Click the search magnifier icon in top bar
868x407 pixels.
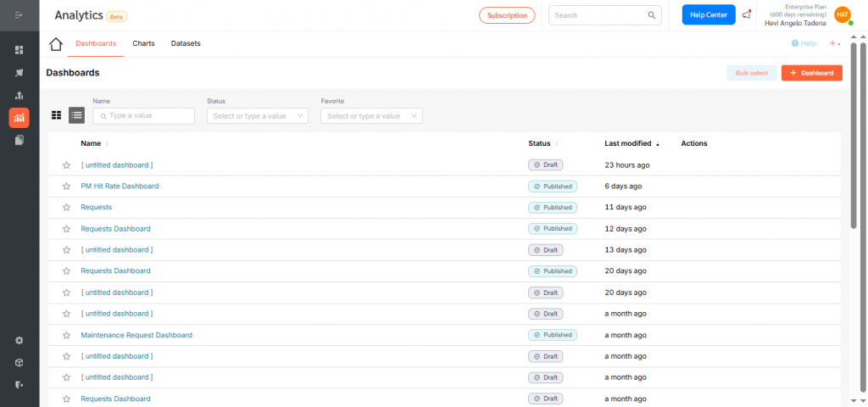pyautogui.click(x=652, y=15)
